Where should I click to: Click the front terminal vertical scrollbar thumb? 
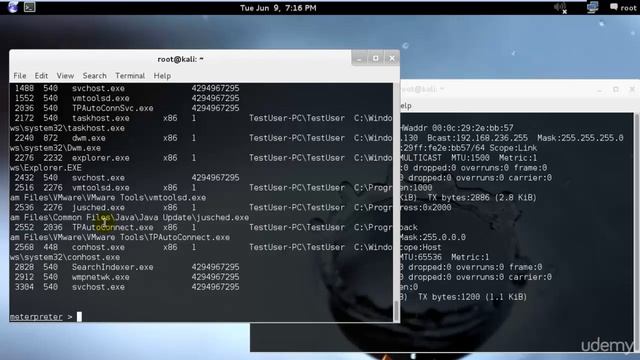click(396, 311)
